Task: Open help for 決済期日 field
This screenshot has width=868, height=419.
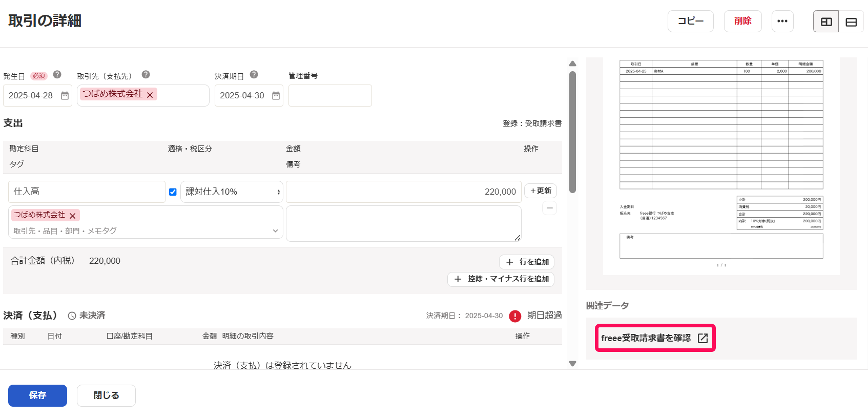Action: pos(254,75)
